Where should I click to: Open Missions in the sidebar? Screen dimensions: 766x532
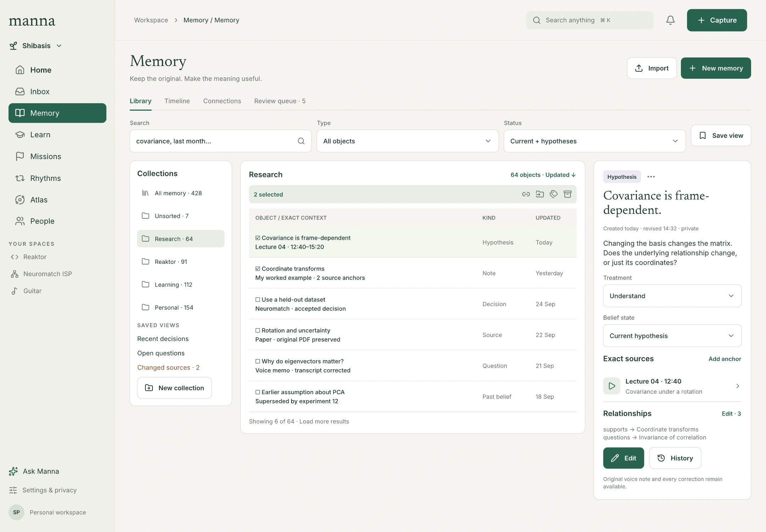57,156
